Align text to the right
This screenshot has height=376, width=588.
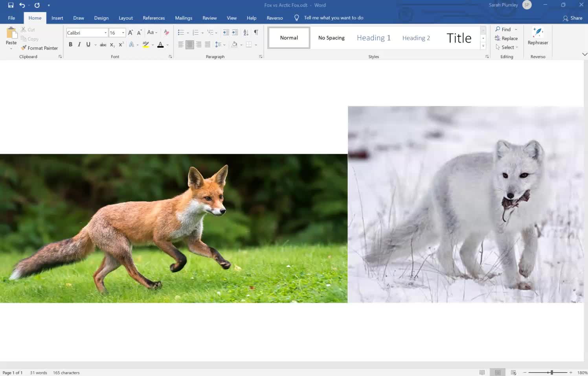pos(199,44)
